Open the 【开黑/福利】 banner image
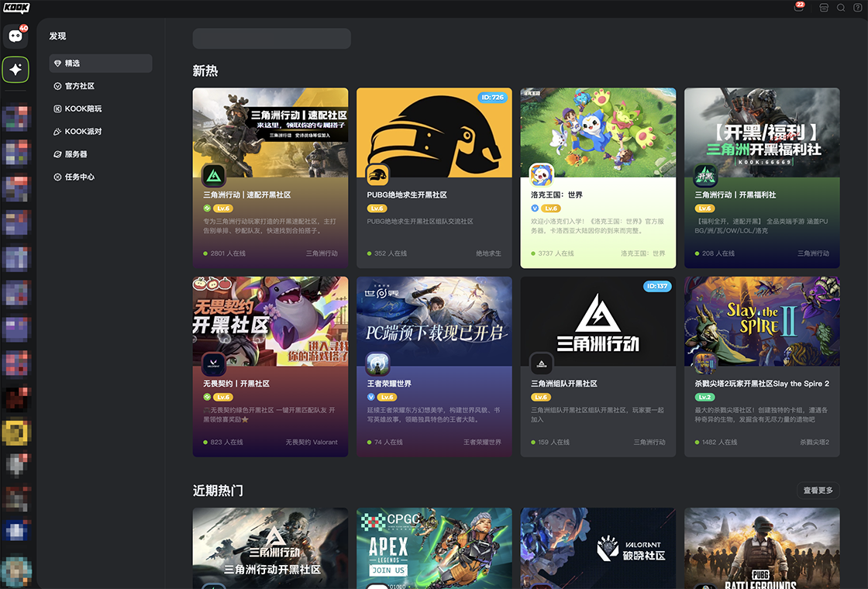This screenshot has width=868, height=589. point(762,133)
